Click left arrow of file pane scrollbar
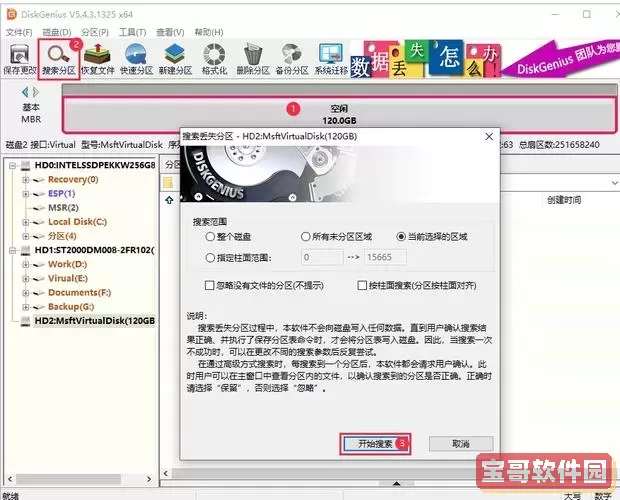Image resolution: width=620 pixels, height=500 pixels. pyautogui.click(x=166, y=473)
